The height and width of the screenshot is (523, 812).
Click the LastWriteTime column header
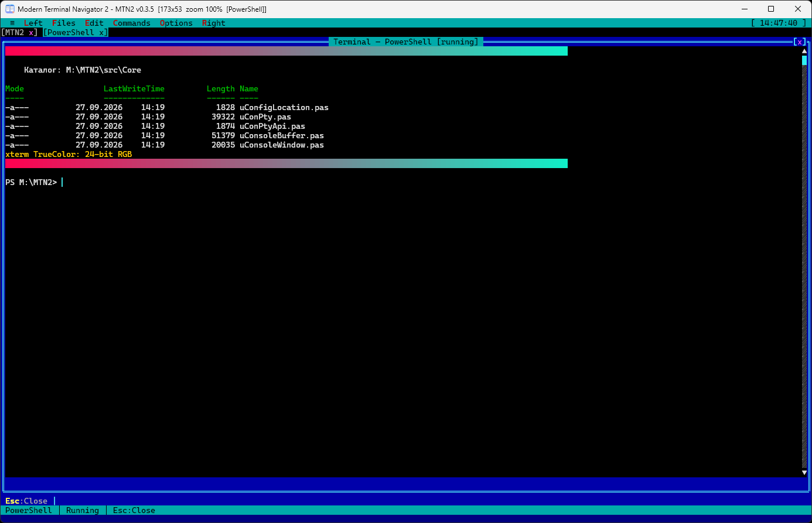click(x=134, y=88)
